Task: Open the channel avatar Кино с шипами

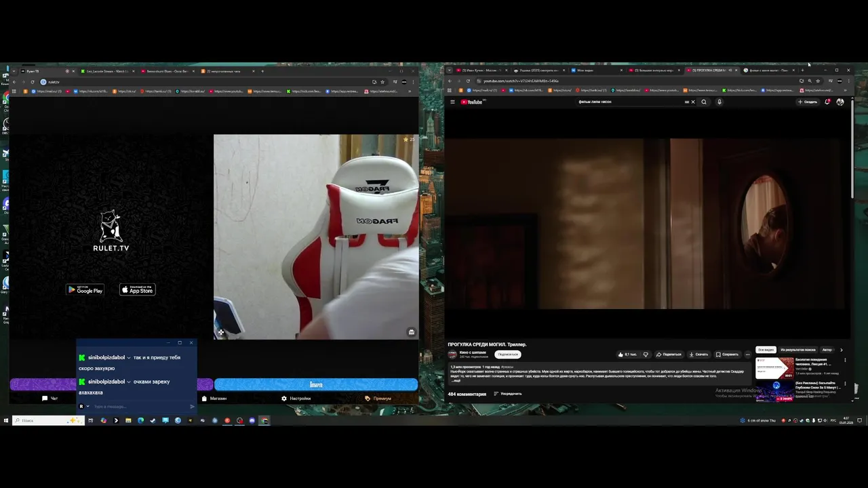Action: [452, 354]
